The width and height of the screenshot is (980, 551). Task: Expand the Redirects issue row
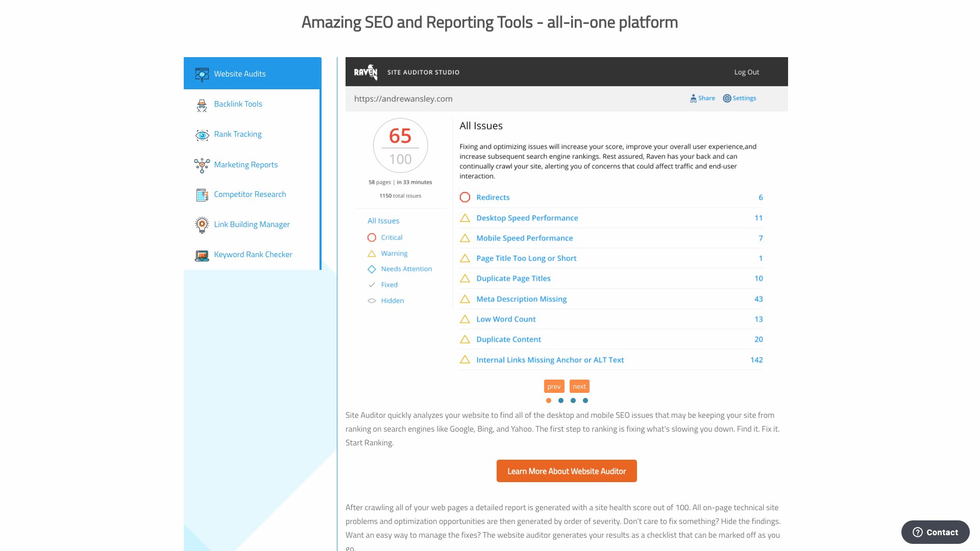coord(493,197)
